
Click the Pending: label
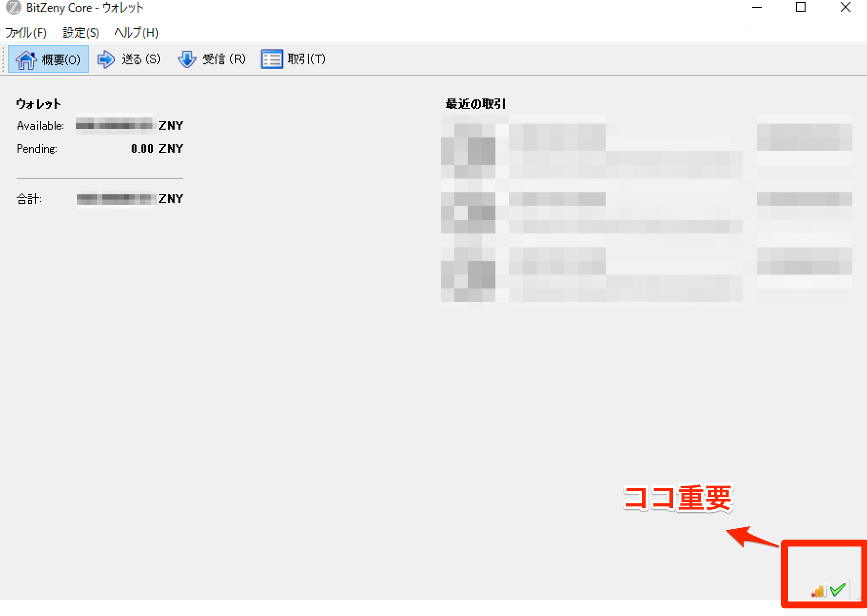[x=37, y=149]
